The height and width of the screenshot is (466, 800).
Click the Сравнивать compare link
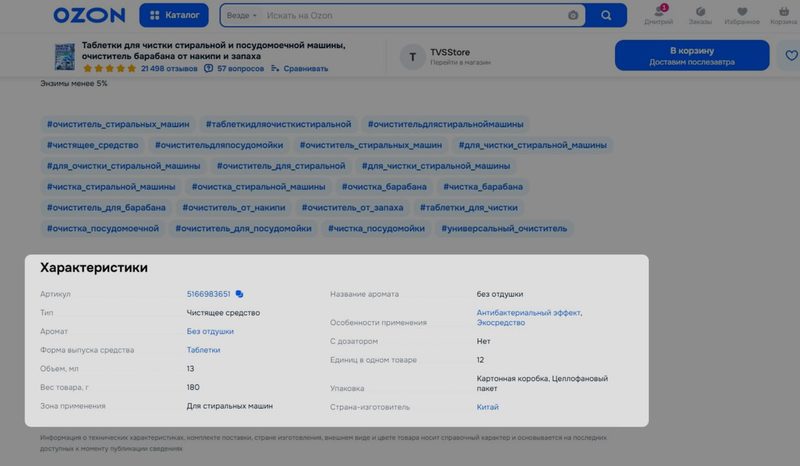[x=299, y=68]
